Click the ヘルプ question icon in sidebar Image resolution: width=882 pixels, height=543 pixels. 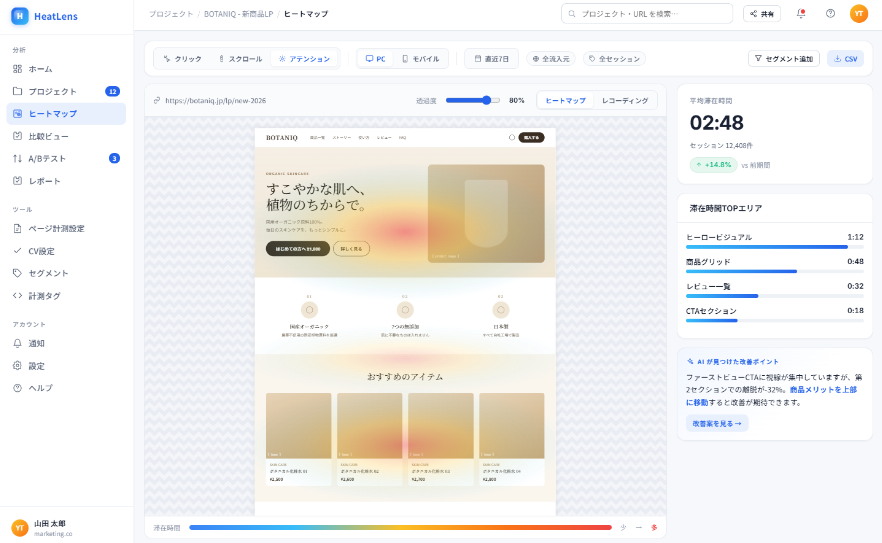pyautogui.click(x=17, y=388)
